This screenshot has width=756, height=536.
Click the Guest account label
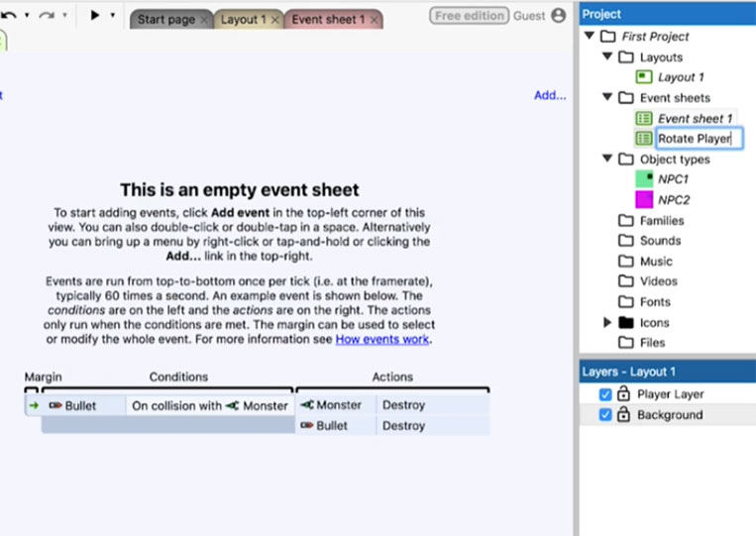pos(529,16)
